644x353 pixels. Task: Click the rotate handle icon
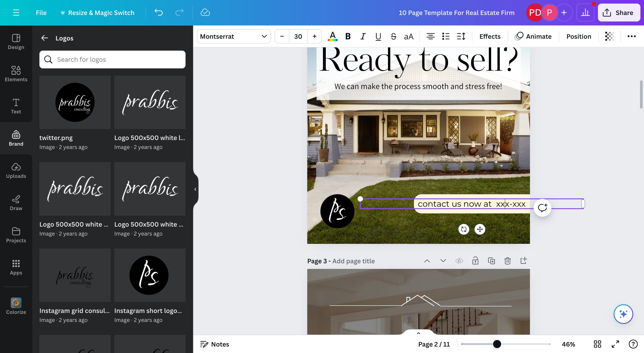pos(464,229)
